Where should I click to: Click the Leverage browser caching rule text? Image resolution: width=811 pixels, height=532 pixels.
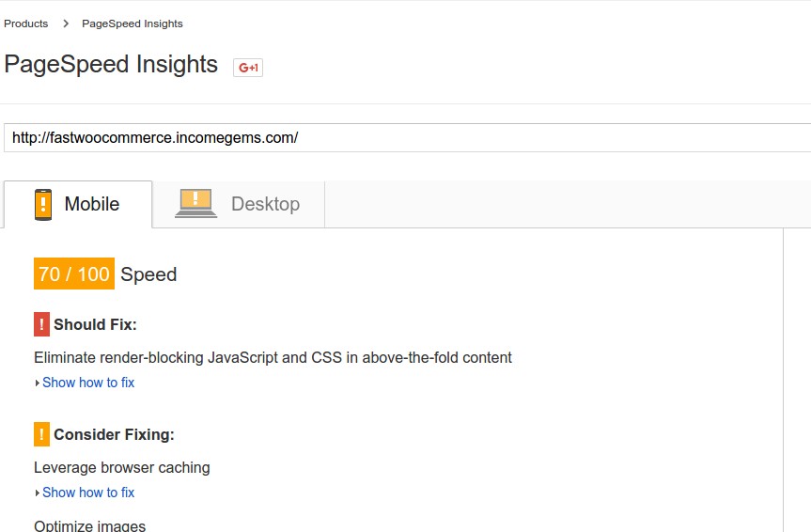click(x=122, y=467)
